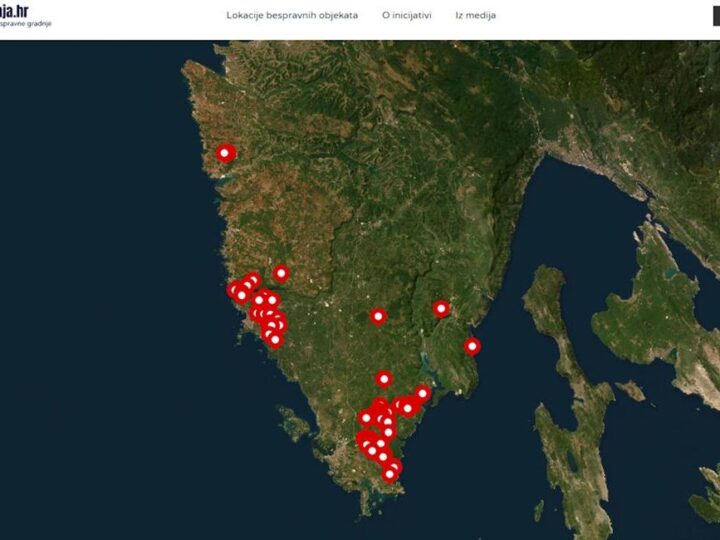Select the single marker just above the southern cluster
Image resolution: width=720 pixels, height=540 pixels.
[x=384, y=379]
